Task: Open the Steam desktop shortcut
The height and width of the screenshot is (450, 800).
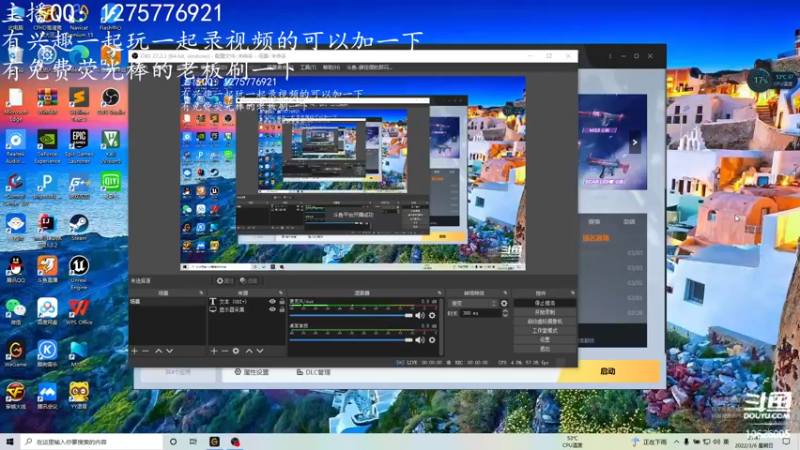Action: click(x=79, y=228)
